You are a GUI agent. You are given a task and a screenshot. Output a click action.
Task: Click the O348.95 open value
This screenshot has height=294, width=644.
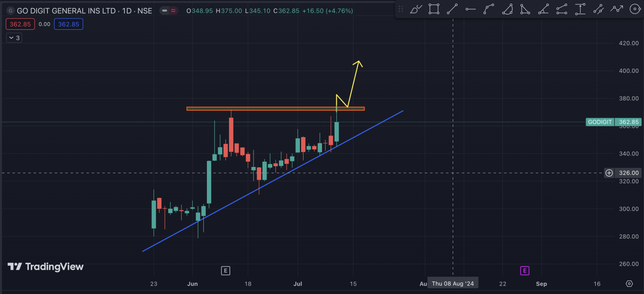click(200, 11)
